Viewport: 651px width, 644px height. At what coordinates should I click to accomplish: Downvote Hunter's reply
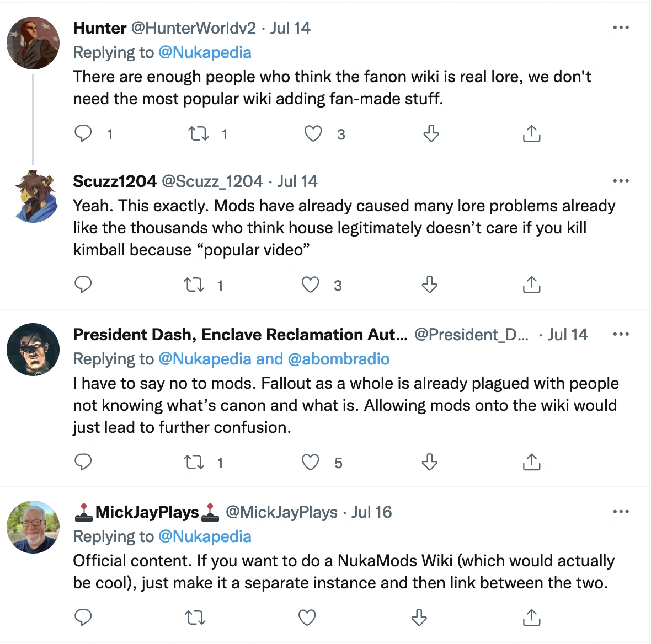click(431, 133)
